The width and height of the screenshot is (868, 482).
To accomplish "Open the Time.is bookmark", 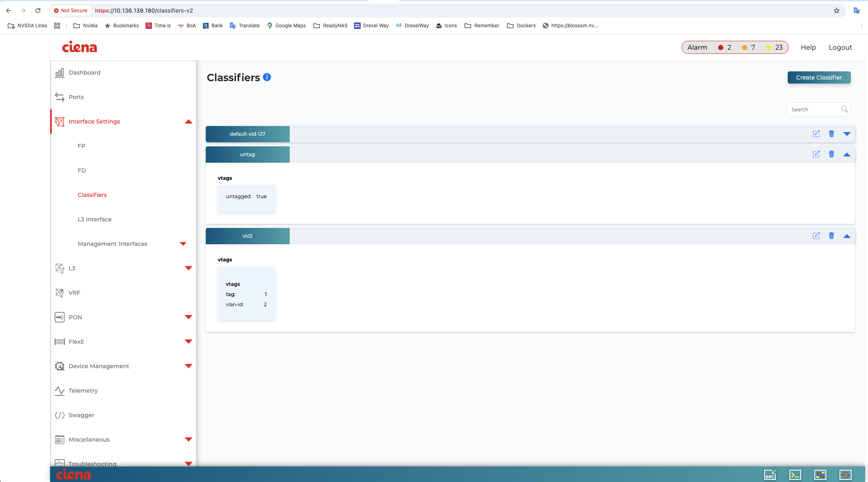I will click(x=158, y=25).
